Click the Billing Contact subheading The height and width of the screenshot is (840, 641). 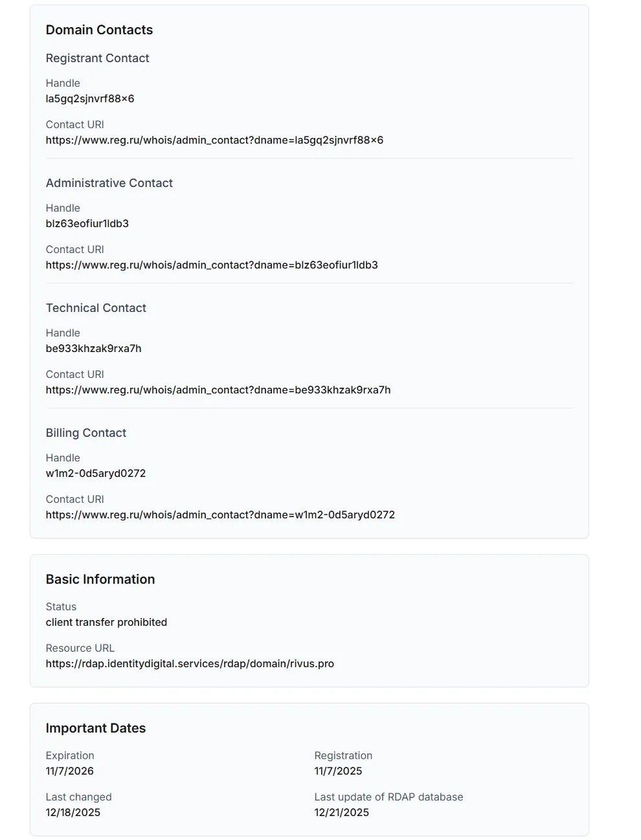pos(85,433)
